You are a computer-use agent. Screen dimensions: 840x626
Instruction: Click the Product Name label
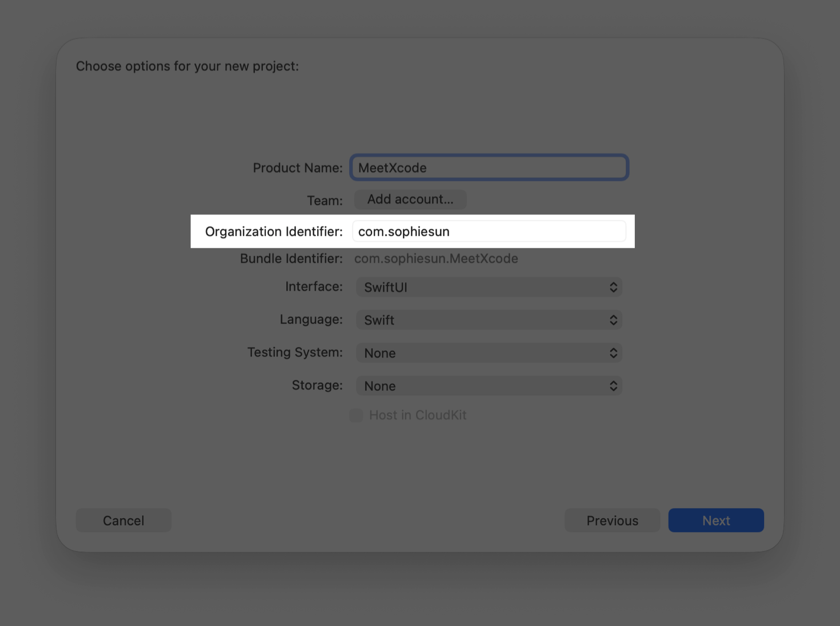pos(298,168)
